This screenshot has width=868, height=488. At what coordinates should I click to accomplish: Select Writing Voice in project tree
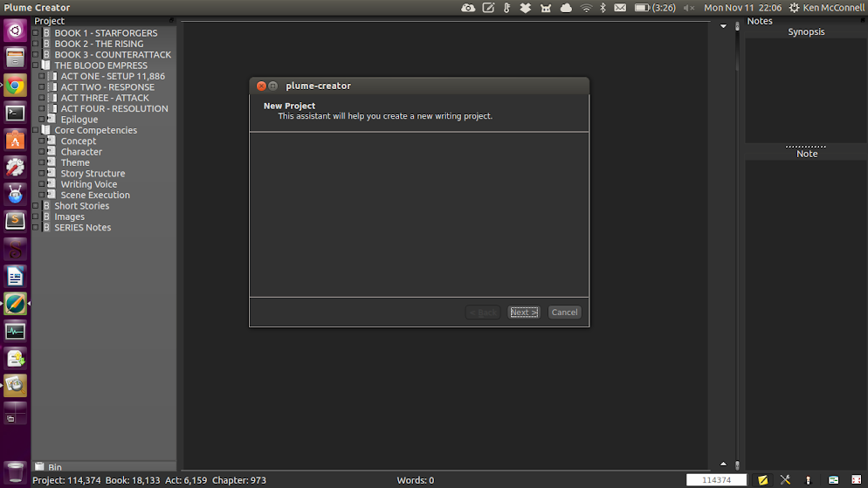point(88,184)
